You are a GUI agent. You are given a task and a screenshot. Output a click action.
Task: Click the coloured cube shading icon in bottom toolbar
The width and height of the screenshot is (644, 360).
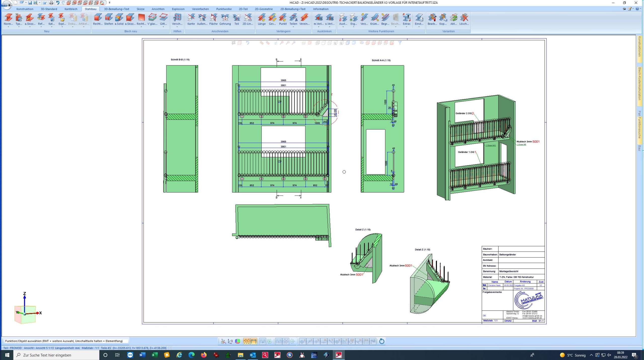237,341
